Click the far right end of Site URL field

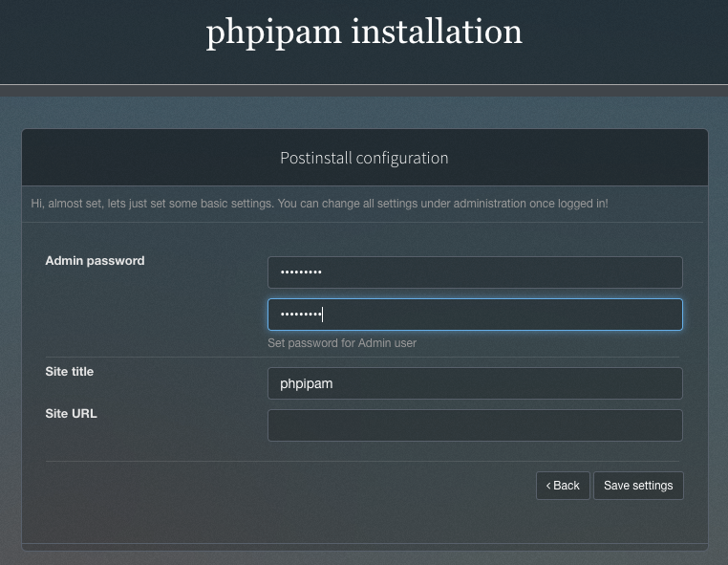pos(675,425)
